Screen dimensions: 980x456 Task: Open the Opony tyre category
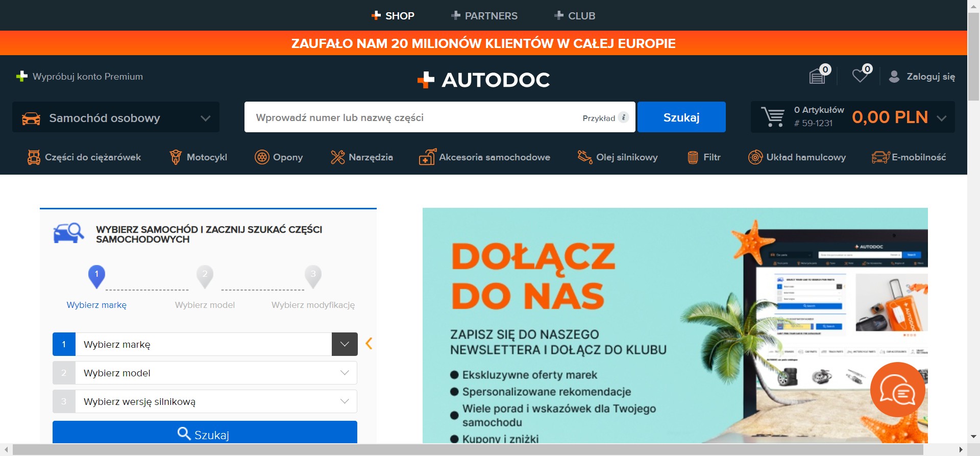(279, 157)
